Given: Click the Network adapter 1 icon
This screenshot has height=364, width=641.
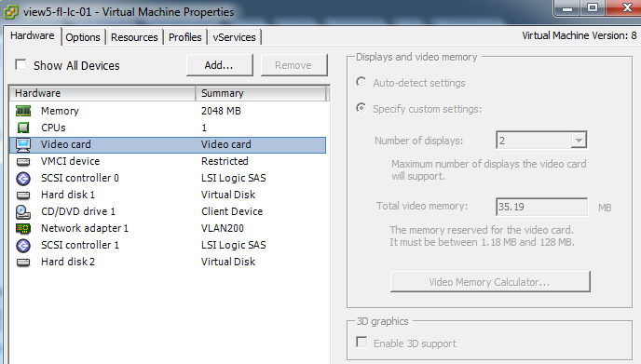Looking at the screenshot, I should (23, 228).
